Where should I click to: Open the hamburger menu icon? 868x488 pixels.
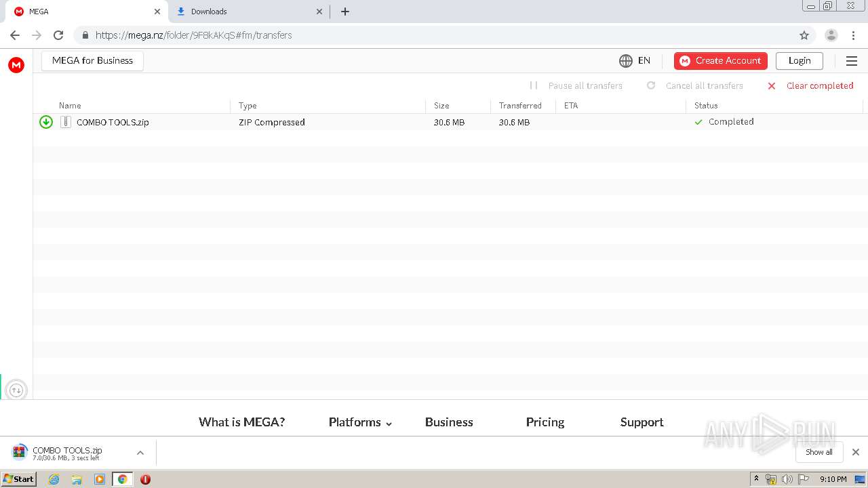click(852, 61)
